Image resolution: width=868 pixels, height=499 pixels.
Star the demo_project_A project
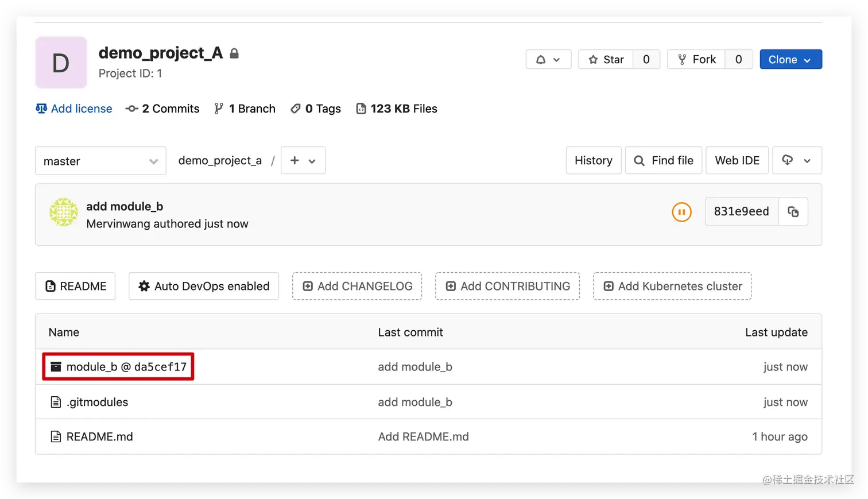(606, 59)
